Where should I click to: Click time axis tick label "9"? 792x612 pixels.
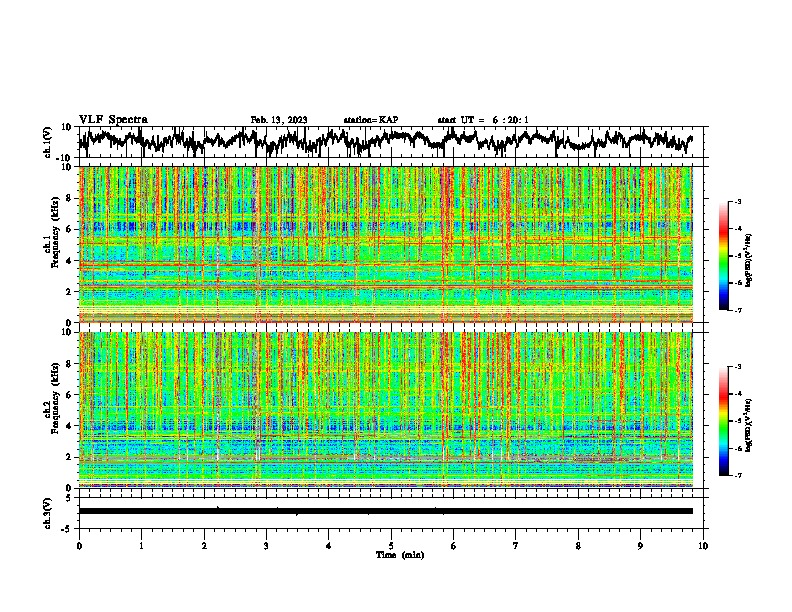click(x=640, y=546)
